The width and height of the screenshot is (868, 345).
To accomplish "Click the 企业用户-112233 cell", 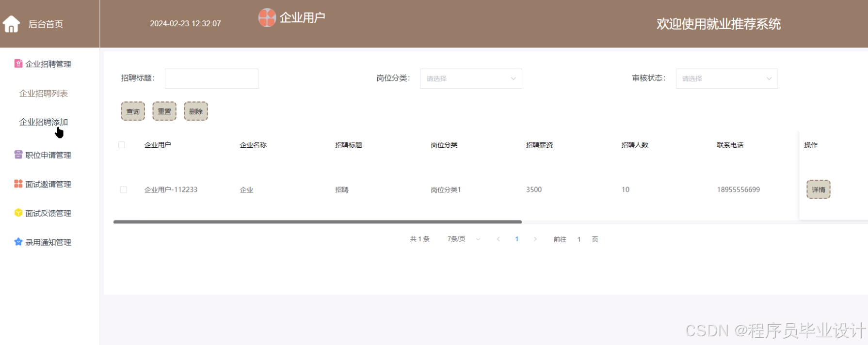I will (171, 189).
